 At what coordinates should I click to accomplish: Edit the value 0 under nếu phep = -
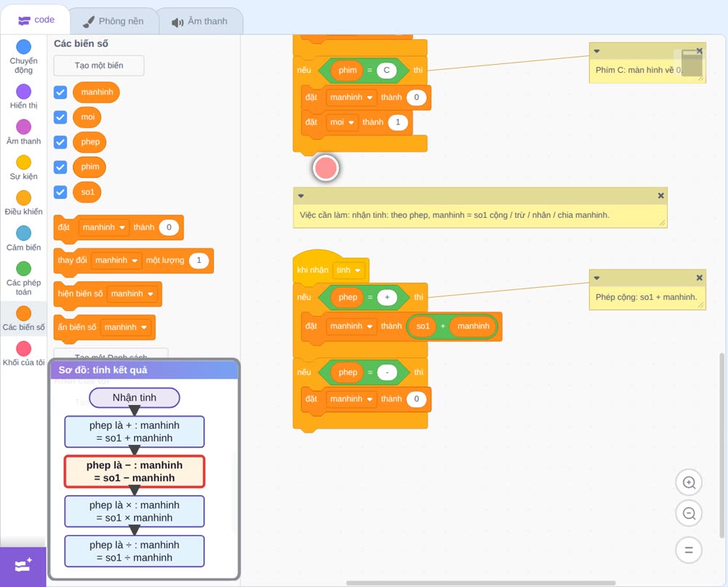(416, 399)
